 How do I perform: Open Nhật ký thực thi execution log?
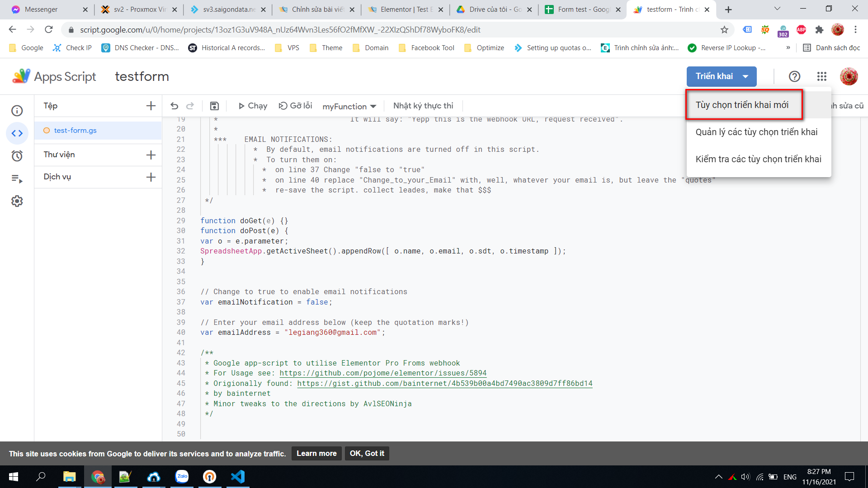423,106
